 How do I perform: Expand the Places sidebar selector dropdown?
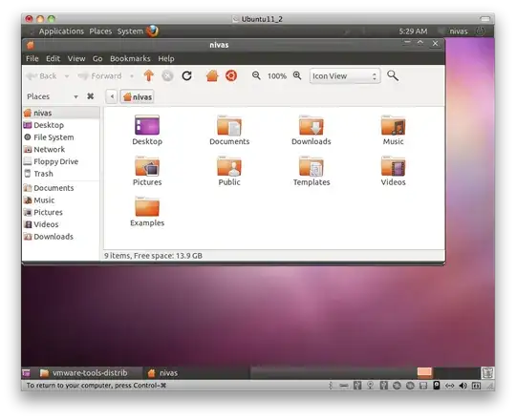click(x=76, y=96)
